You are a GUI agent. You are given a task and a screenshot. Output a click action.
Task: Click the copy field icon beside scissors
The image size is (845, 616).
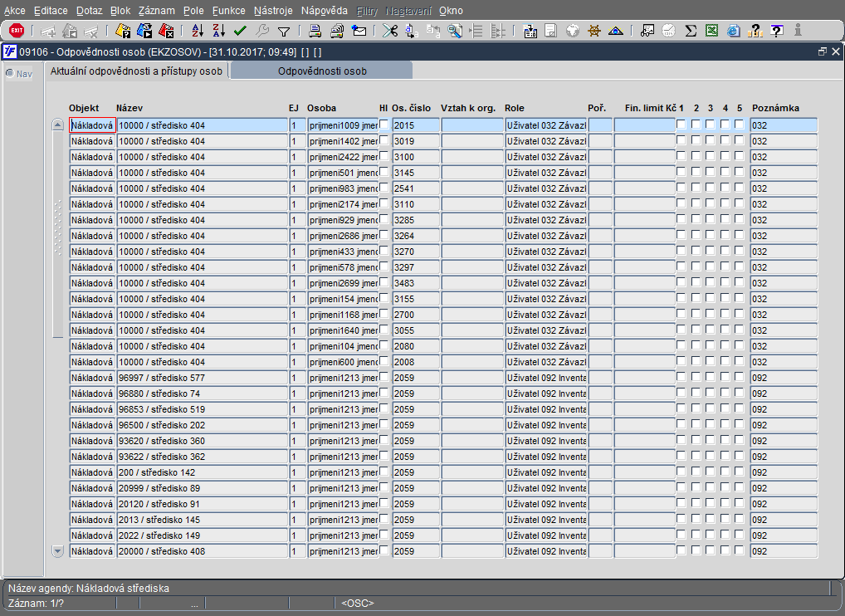point(412,31)
